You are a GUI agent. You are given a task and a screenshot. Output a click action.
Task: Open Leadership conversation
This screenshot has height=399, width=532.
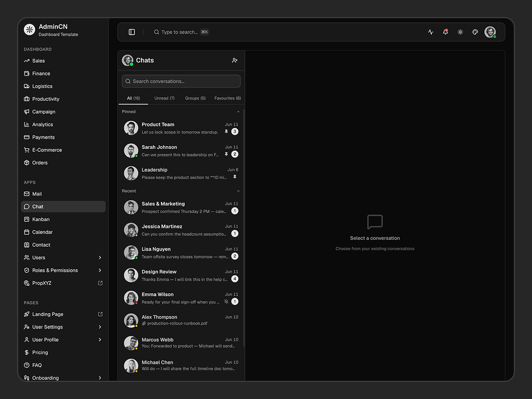click(181, 173)
